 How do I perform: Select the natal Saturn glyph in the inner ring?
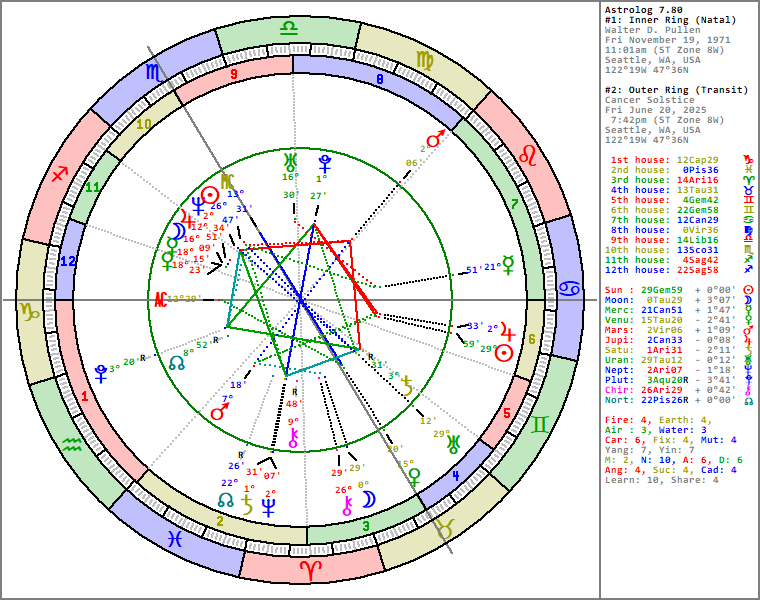(x=406, y=381)
